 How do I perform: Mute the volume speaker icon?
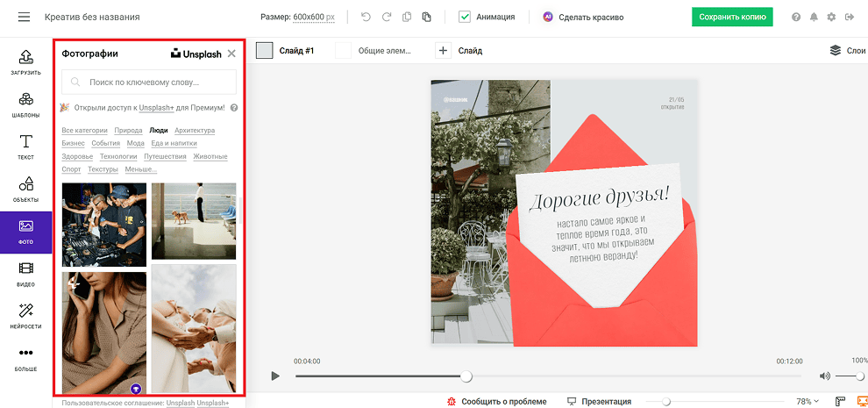(x=825, y=376)
